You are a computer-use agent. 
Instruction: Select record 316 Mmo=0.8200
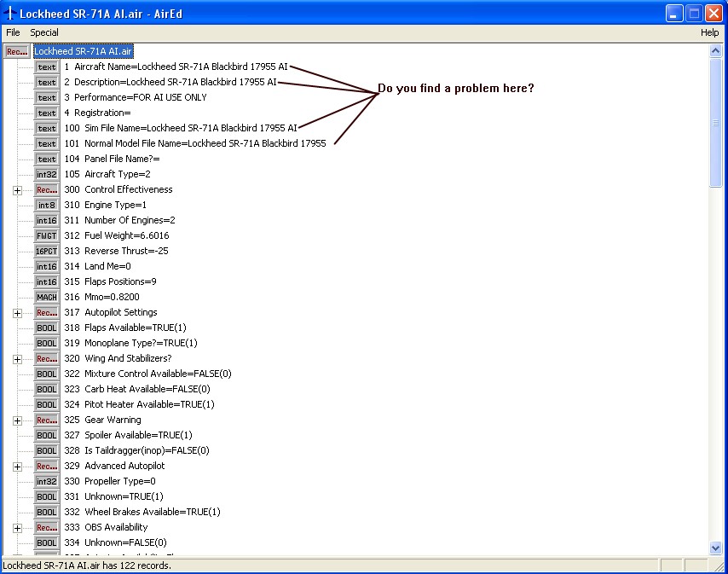click(101, 296)
